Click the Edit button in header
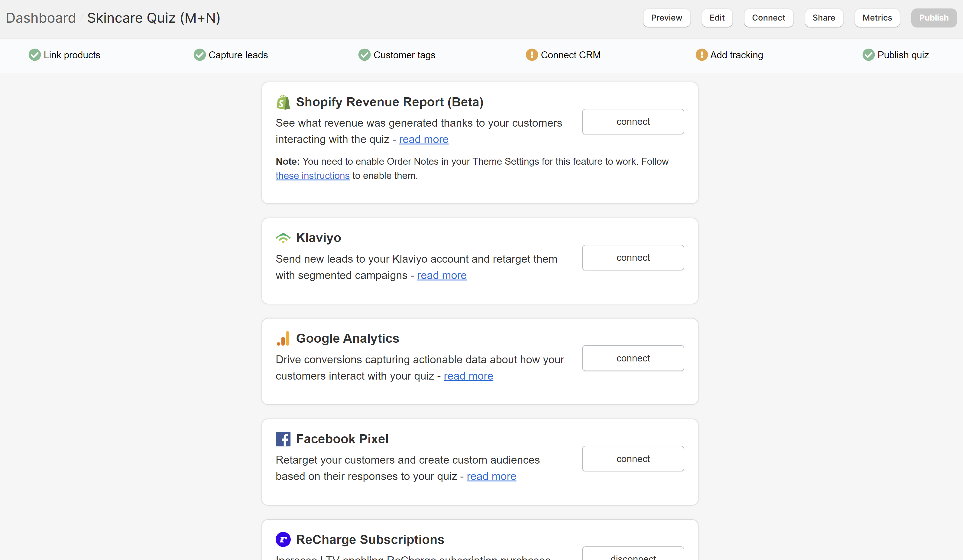The width and height of the screenshot is (963, 560). tap(717, 18)
